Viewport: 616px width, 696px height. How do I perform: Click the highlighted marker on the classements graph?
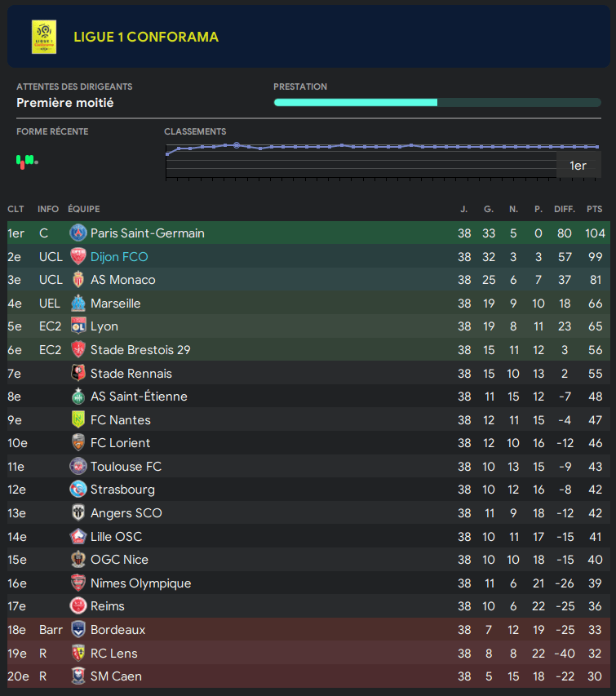click(237, 145)
